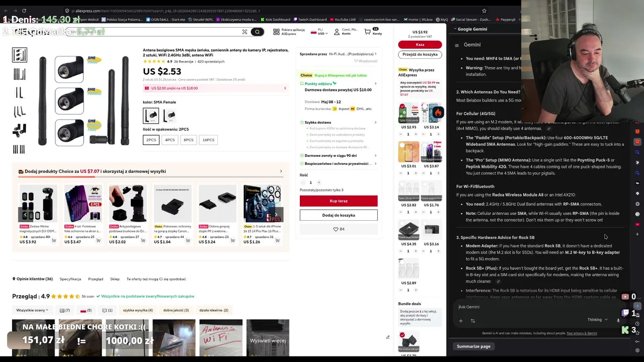Viewport: 644px width, 362px height.
Task: Select the 2PCS package quantity option
Action: [151, 140]
